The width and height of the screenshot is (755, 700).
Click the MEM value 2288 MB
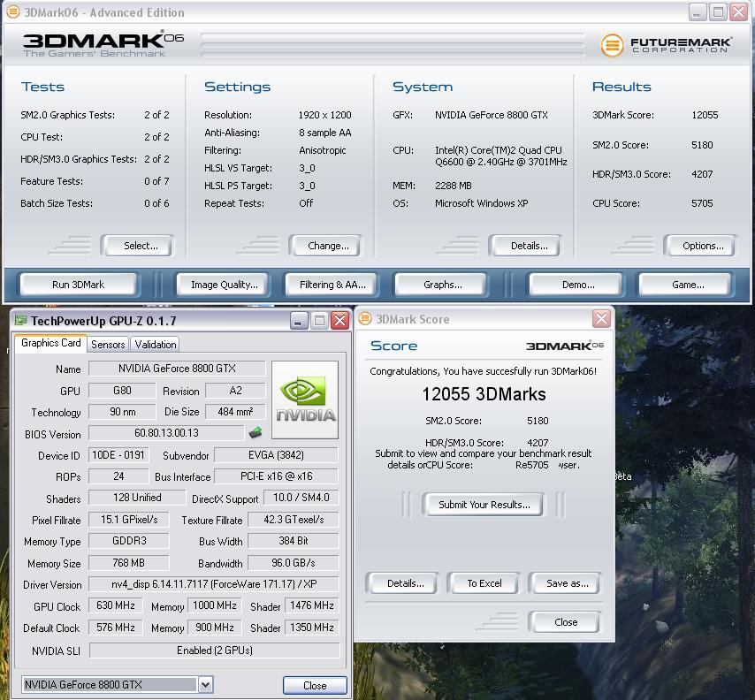454,186
